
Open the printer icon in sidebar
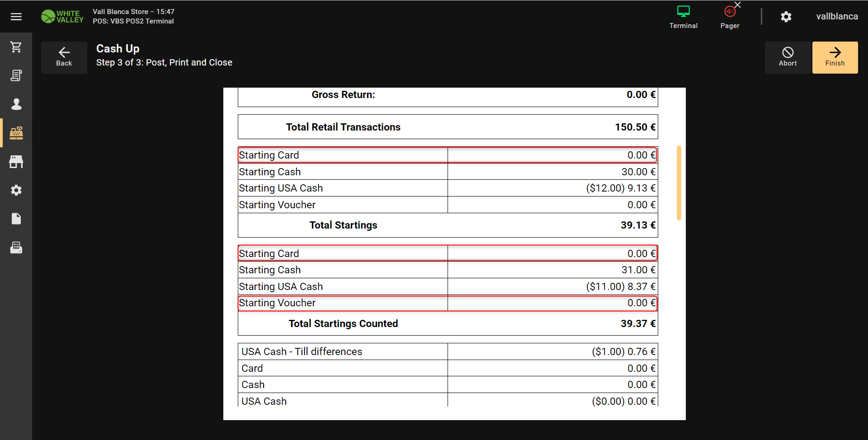coord(16,248)
